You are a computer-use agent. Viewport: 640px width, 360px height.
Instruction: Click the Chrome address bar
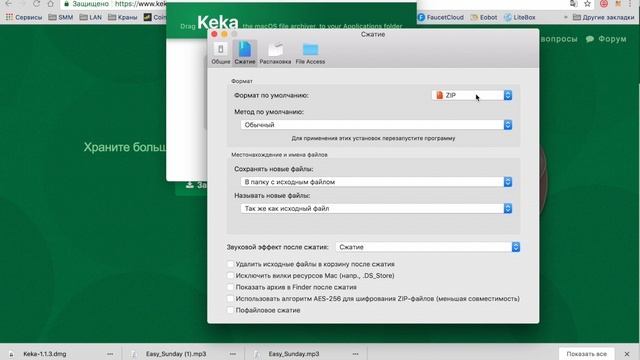[114, 4]
